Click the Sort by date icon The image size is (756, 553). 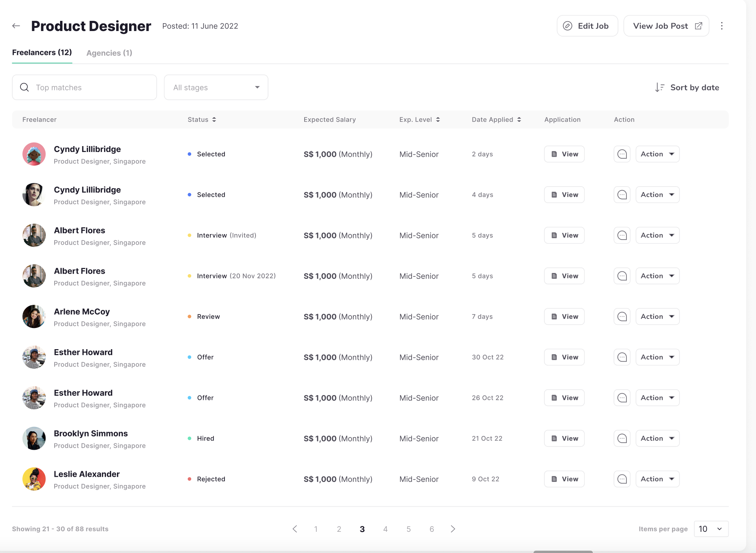point(659,88)
